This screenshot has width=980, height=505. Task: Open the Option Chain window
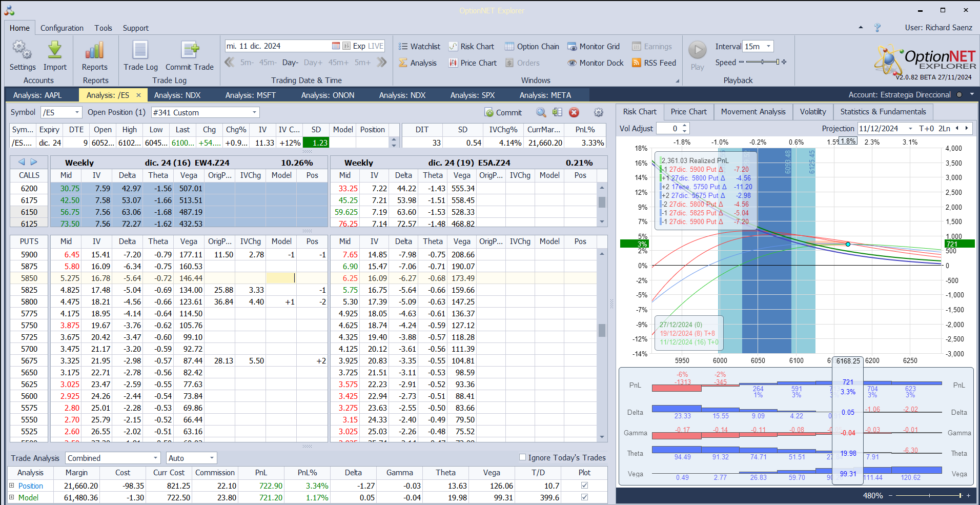pyautogui.click(x=532, y=47)
